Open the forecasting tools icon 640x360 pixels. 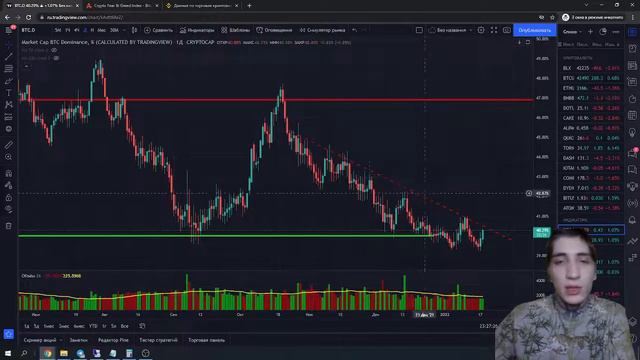9,117
